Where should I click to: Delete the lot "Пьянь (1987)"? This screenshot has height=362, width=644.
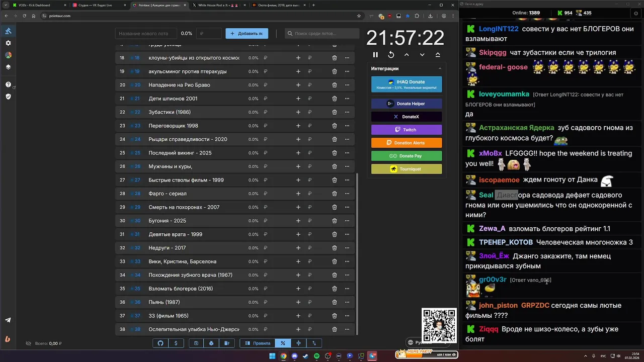click(335, 302)
